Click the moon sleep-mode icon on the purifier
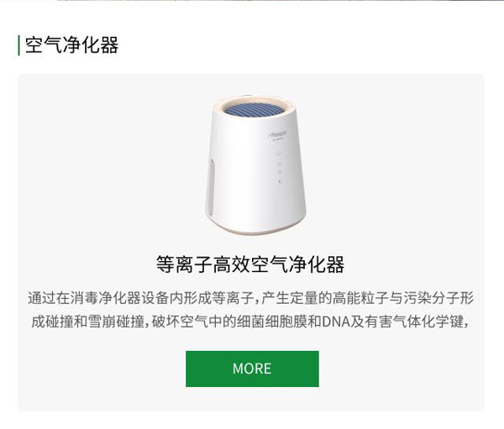The width and height of the screenshot is (504, 429). [x=280, y=181]
